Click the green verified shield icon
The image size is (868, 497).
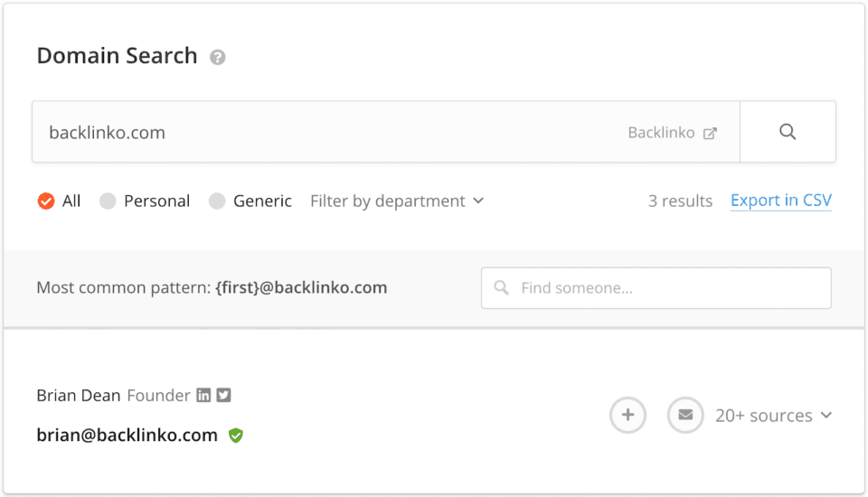coord(236,436)
